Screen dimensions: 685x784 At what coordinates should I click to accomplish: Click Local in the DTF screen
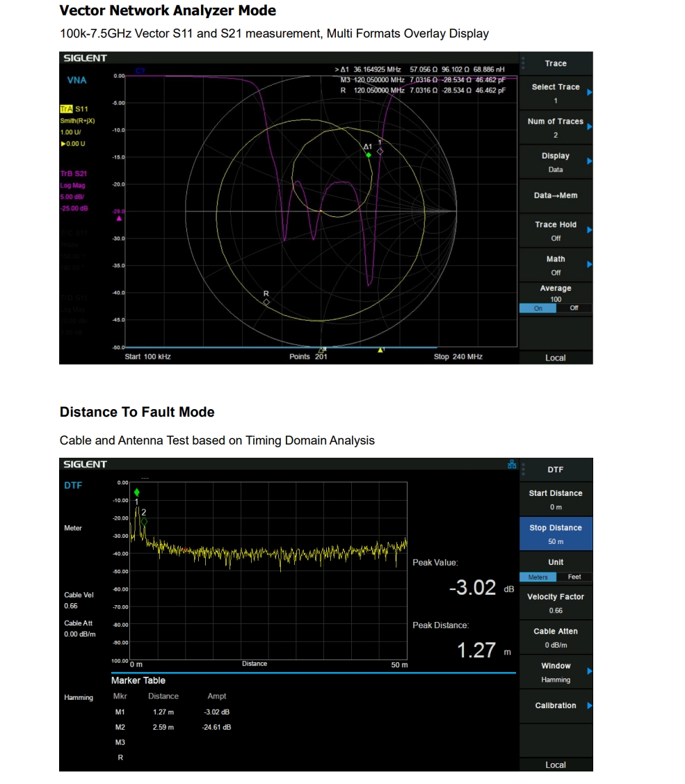[556, 765]
